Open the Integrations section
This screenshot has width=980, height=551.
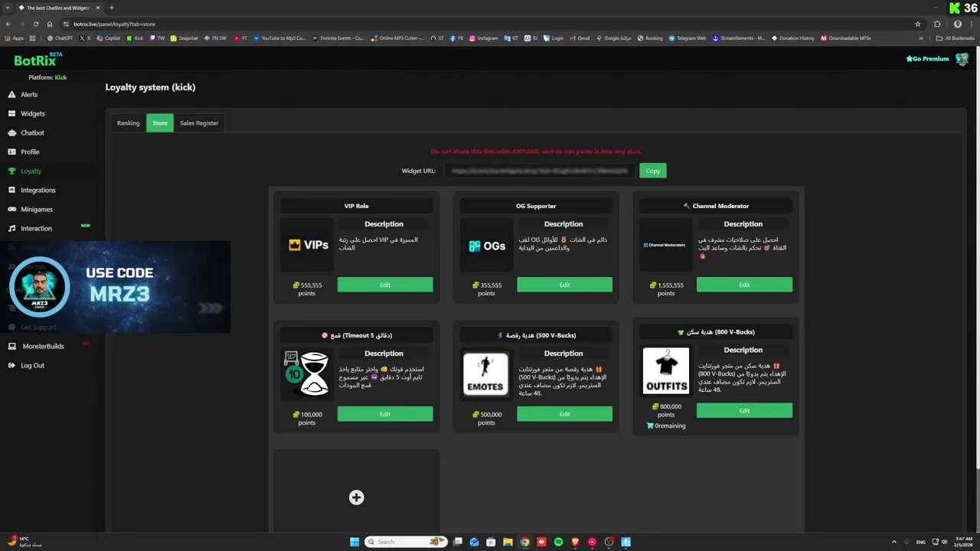(38, 190)
